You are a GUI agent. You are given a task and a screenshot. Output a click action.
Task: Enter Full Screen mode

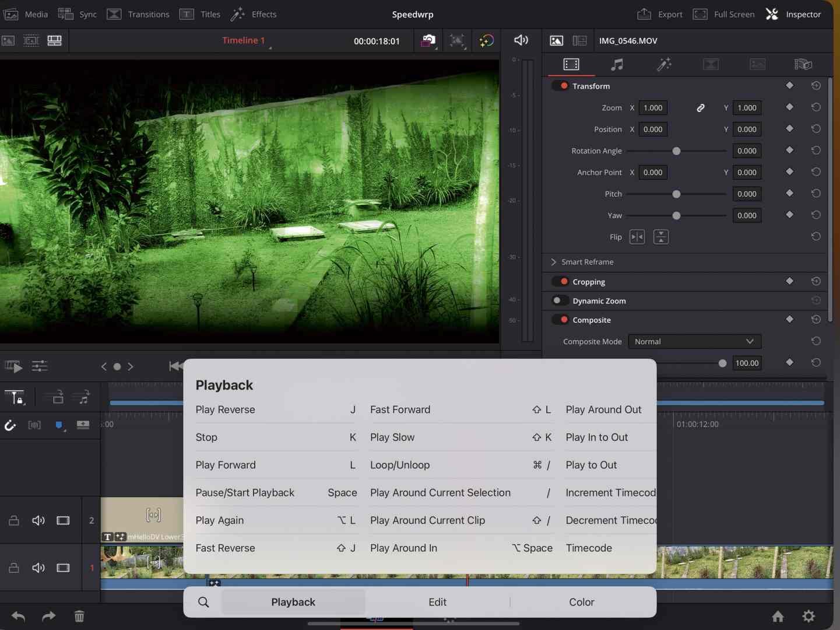coord(724,14)
